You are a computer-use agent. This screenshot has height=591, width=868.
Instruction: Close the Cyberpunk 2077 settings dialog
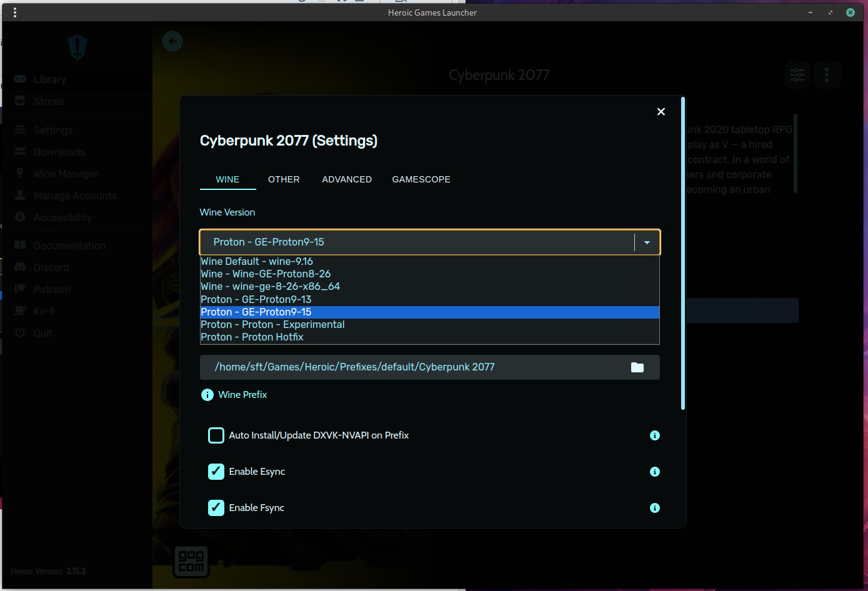[661, 112]
